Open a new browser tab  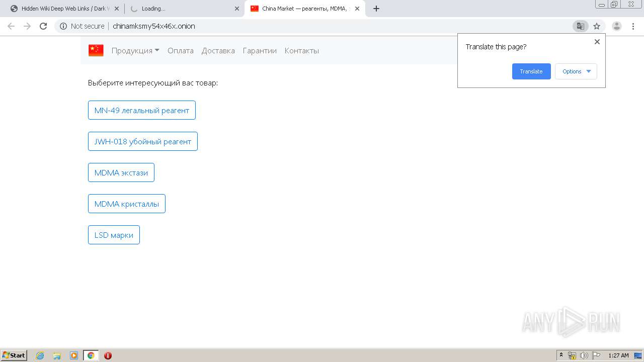[x=376, y=9]
